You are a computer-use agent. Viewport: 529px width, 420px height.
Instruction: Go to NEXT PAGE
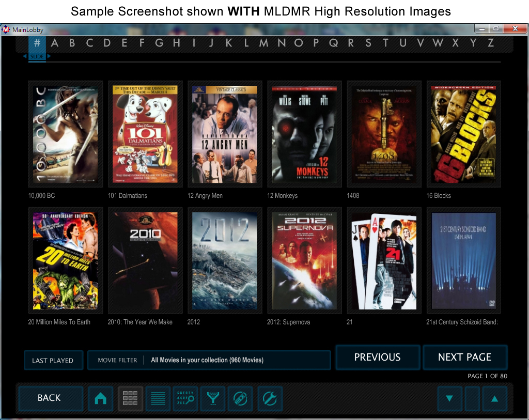pos(465,357)
